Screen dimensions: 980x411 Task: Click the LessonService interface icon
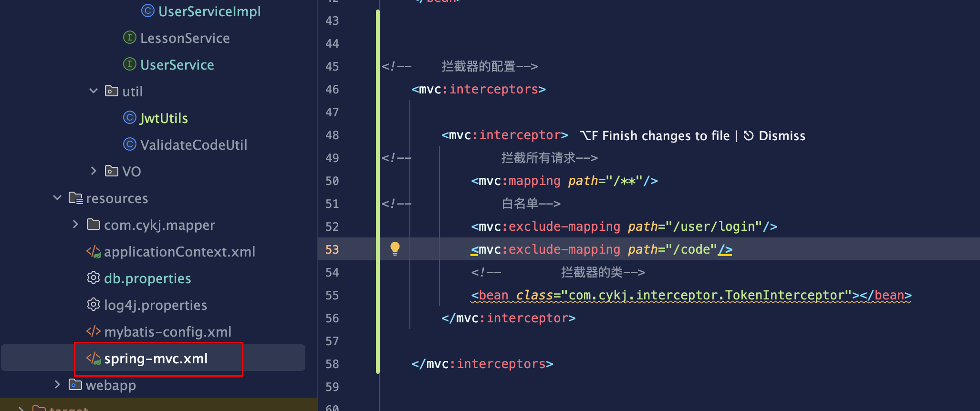[x=130, y=37]
